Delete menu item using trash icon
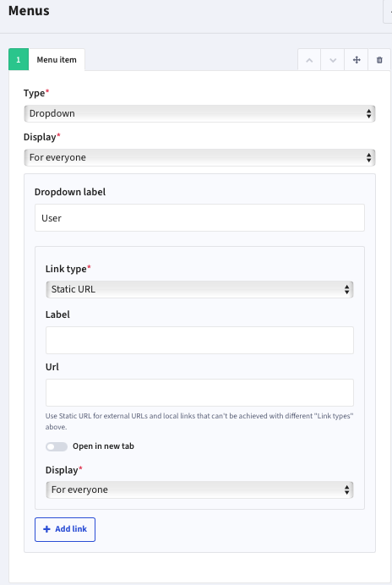Viewport: 392px width, 585px height. (379, 60)
